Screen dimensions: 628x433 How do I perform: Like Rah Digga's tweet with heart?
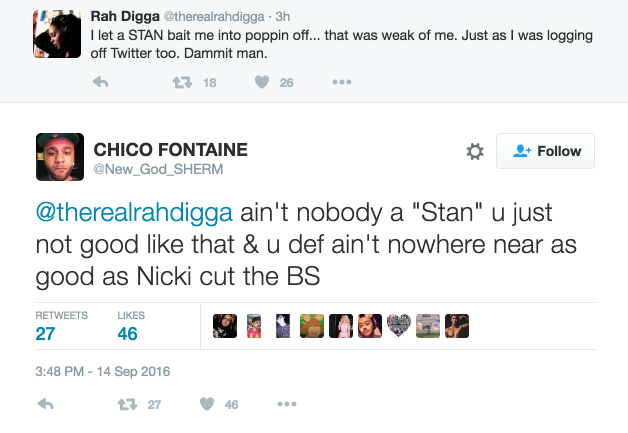[262, 83]
